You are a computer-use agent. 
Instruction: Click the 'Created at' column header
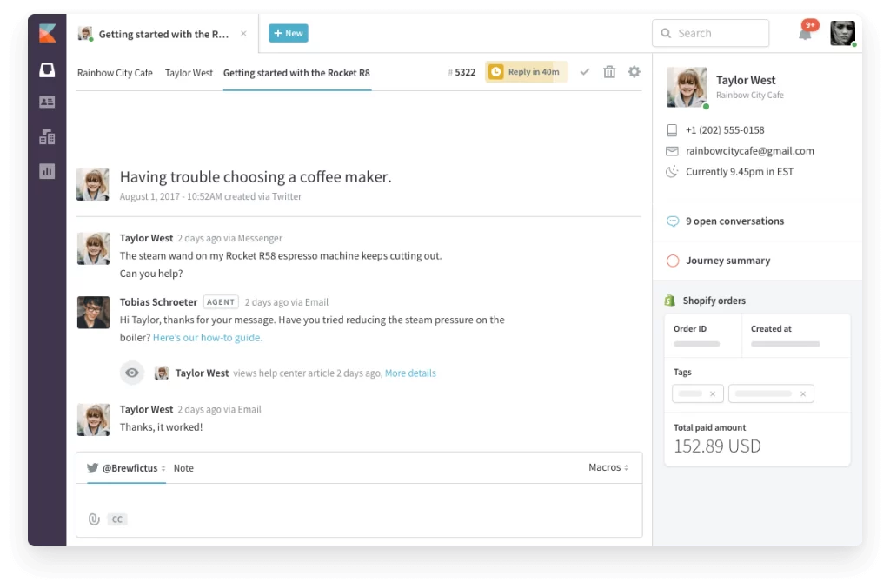point(771,329)
